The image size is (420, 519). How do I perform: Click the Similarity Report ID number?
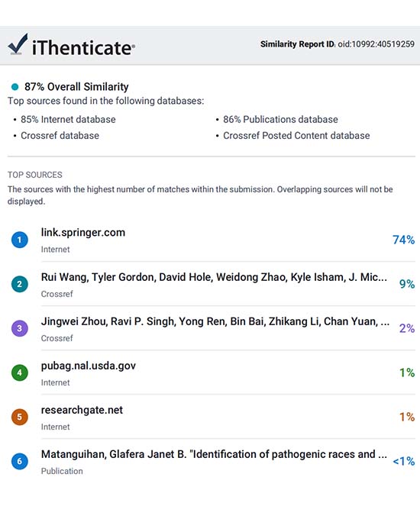point(376,44)
